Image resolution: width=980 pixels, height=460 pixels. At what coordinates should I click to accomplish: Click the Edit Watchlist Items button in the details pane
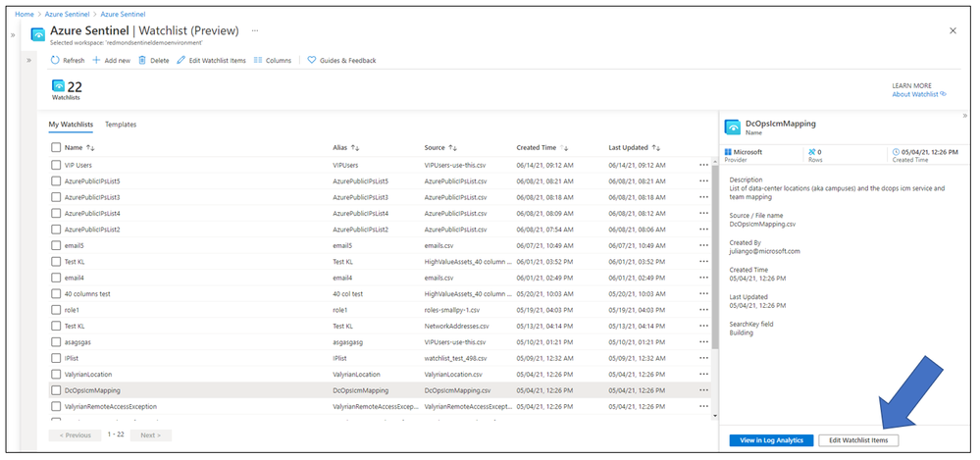click(858, 440)
